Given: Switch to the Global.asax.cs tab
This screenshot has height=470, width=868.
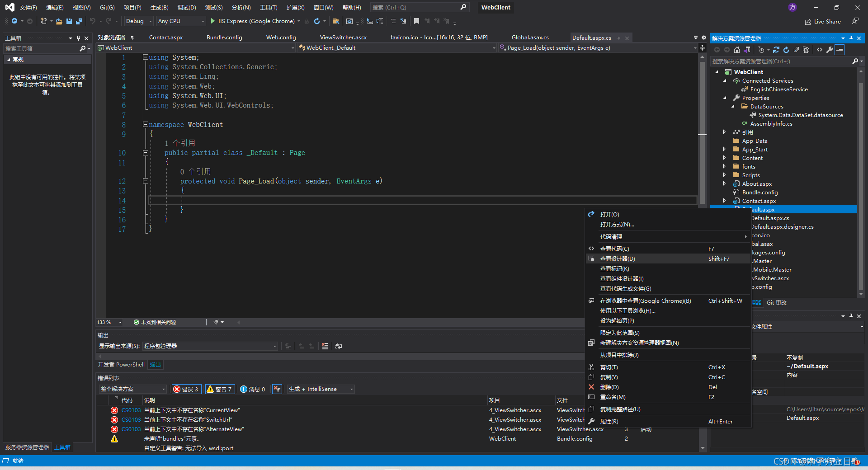Looking at the screenshot, I should pos(530,38).
